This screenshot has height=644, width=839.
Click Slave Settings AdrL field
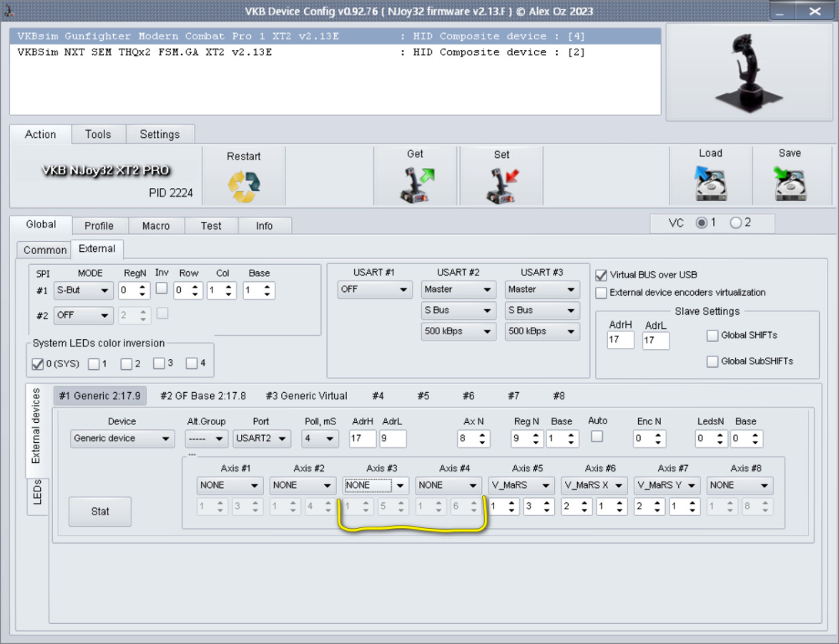click(x=655, y=340)
